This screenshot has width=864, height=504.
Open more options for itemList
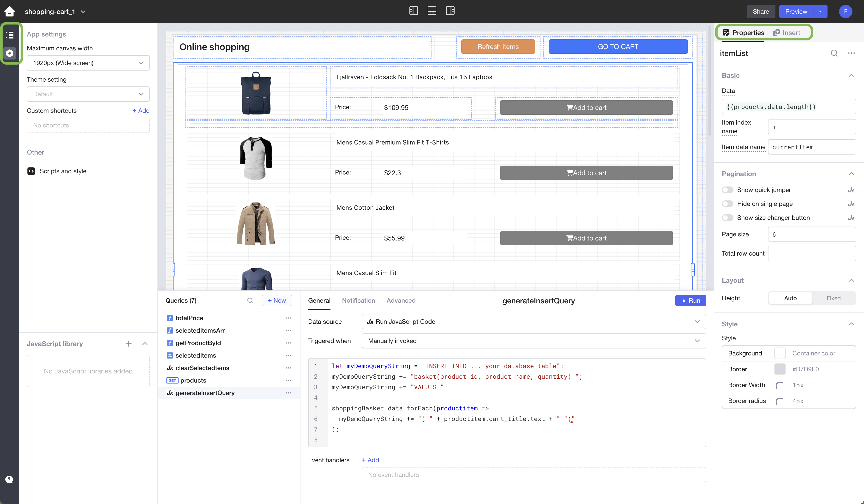pos(851,53)
